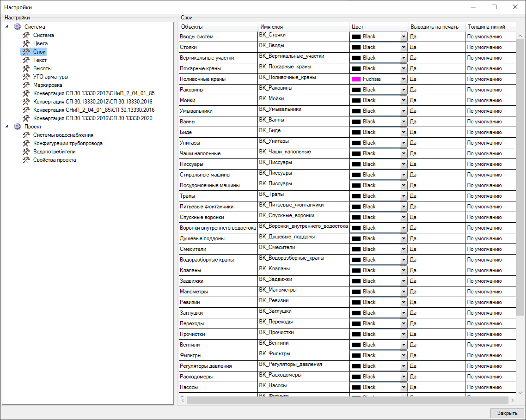
Task: Open color dropdown for Поливочные краны
Action: (404, 79)
